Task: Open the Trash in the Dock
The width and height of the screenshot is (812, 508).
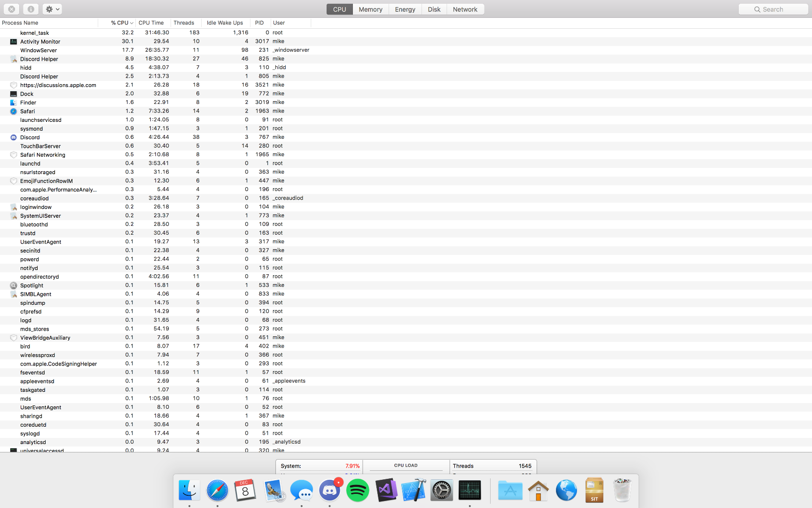Action: coord(623,491)
